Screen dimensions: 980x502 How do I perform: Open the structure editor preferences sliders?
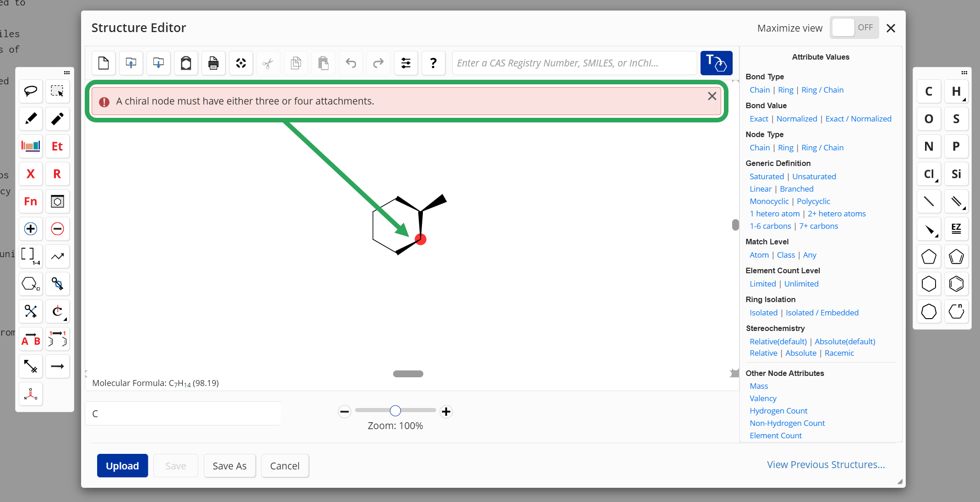(x=406, y=63)
